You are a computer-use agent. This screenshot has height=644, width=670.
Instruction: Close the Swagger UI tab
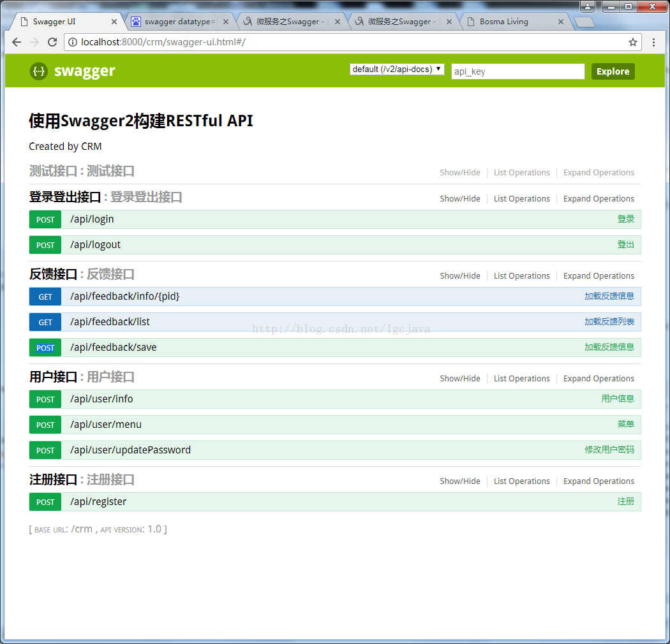click(114, 21)
